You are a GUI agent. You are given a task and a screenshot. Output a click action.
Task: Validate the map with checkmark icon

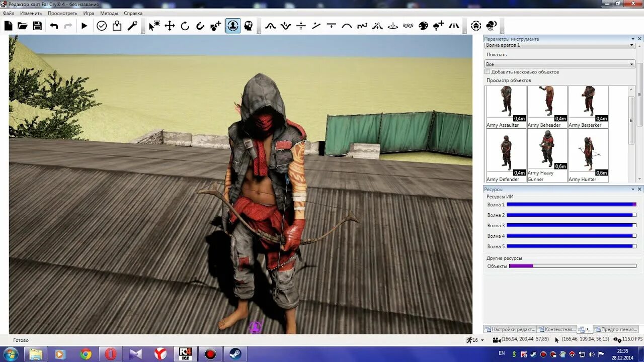pyautogui.click(x=102, y=26)
